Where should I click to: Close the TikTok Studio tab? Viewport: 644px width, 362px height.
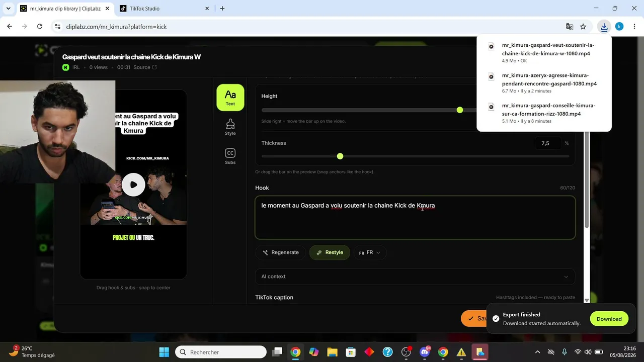[x=207, y=9]
